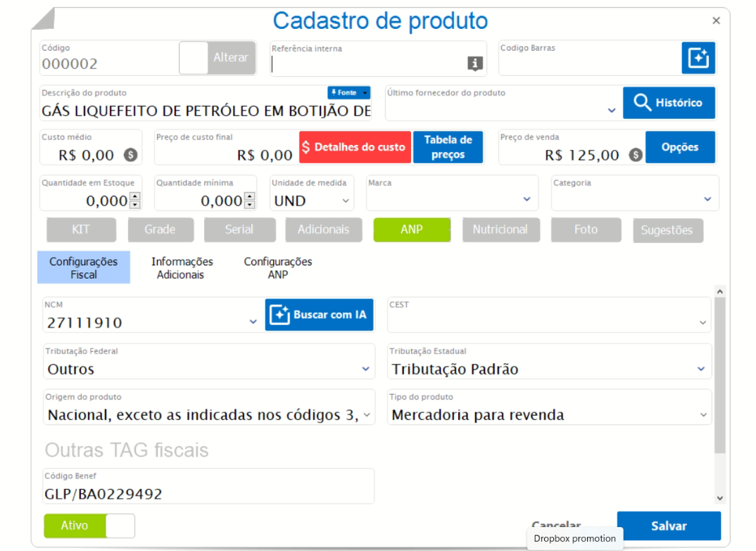Viewport: 756px width, 551px height.
Task: Toggle the green ANP option
Action: coord(412,229)
